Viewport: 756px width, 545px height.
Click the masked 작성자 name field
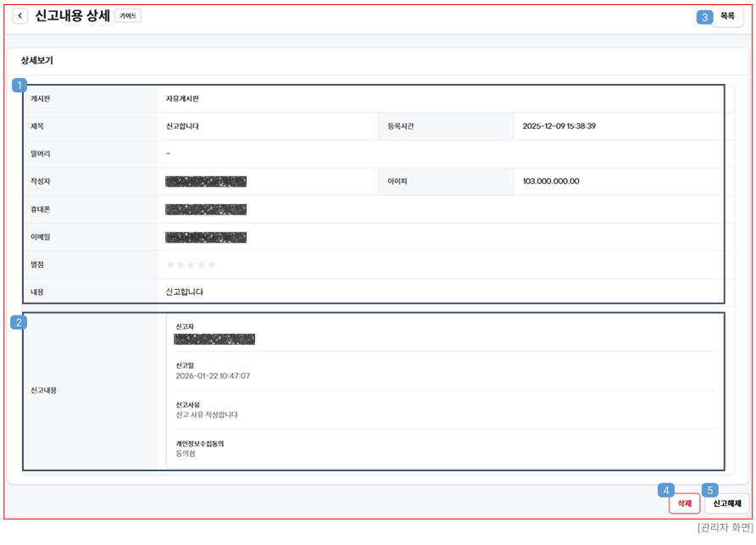(206, 181)
